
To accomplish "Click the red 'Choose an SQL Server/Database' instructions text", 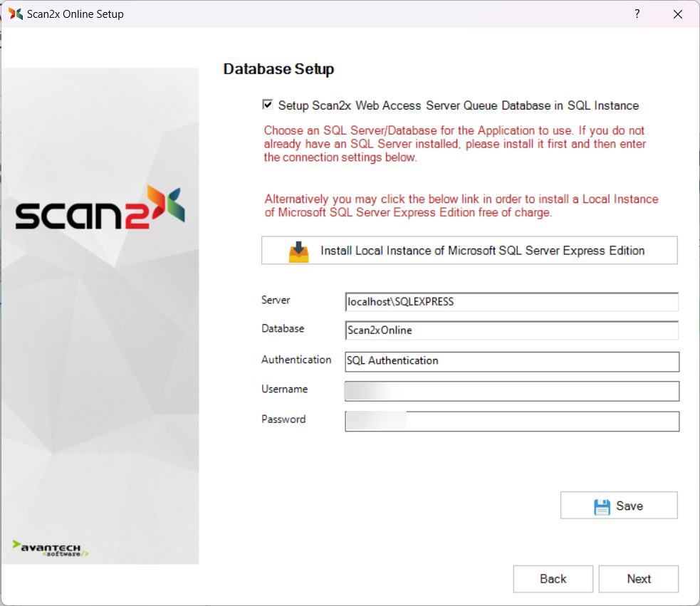I will [x=454, y=145].
